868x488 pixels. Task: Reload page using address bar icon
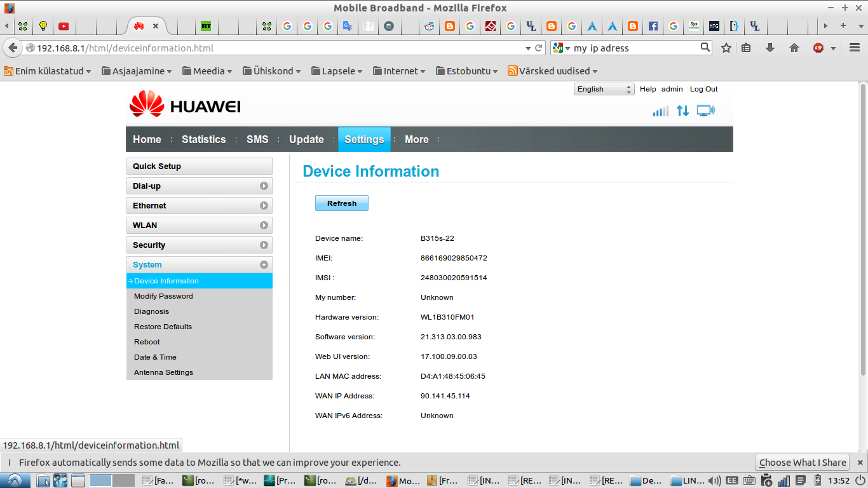click(x=539, y=48)
